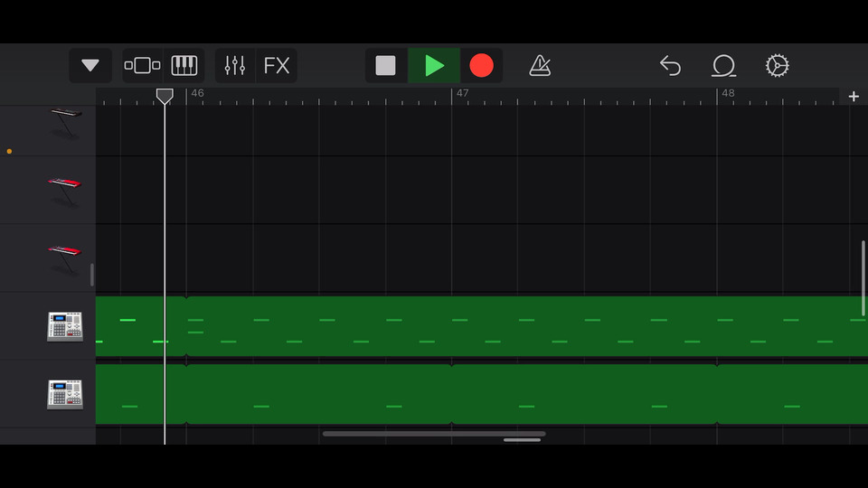This screenshot has height=488, width=868.
Task: Select the first red keyboard track header
Action: [48, 191]
